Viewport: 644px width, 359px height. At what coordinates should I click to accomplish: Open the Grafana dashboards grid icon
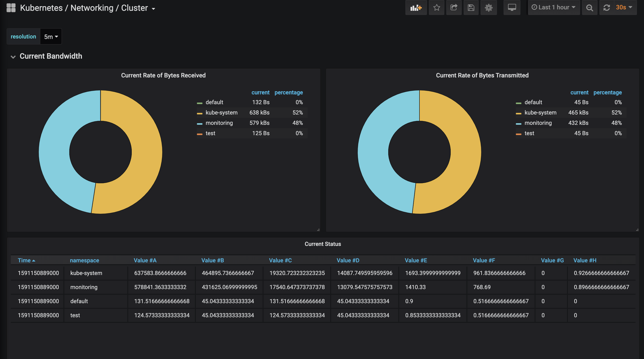(11, 8)
